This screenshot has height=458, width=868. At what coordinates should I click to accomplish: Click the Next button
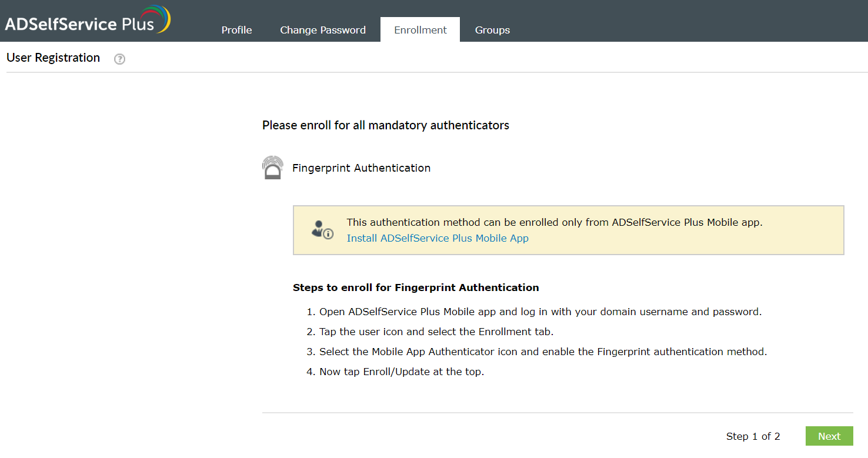tap(829, 436)
